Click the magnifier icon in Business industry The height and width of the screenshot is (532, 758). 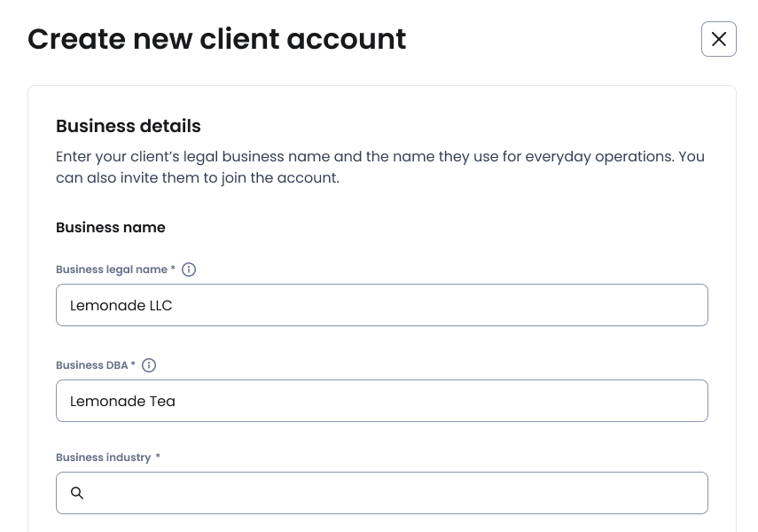click(77, 493)
